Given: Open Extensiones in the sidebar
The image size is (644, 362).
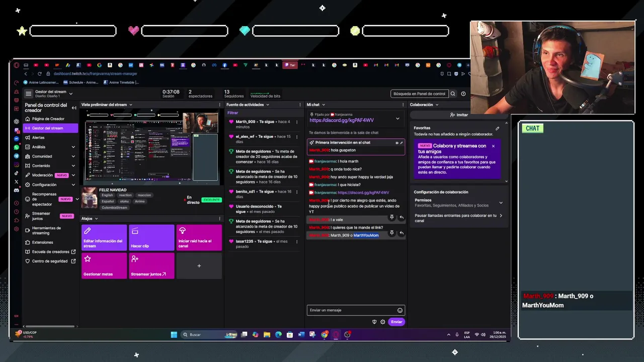Looking at the screenshot, I should (42, 242).
